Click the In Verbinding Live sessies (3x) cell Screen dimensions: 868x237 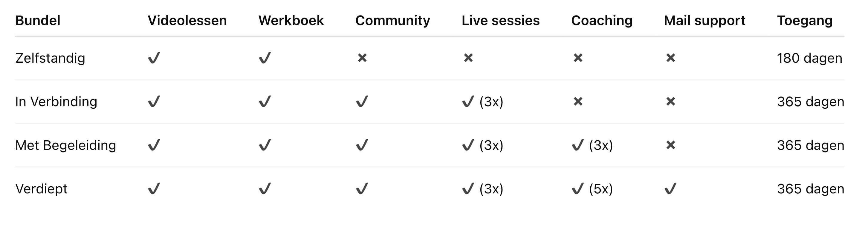pyautogui.click(x=482, y=101)
